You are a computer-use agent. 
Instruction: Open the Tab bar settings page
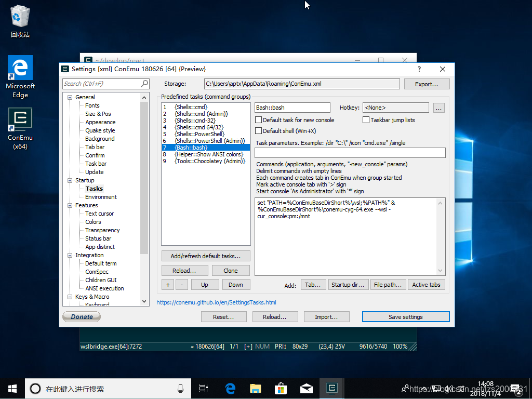pos(95,147)
